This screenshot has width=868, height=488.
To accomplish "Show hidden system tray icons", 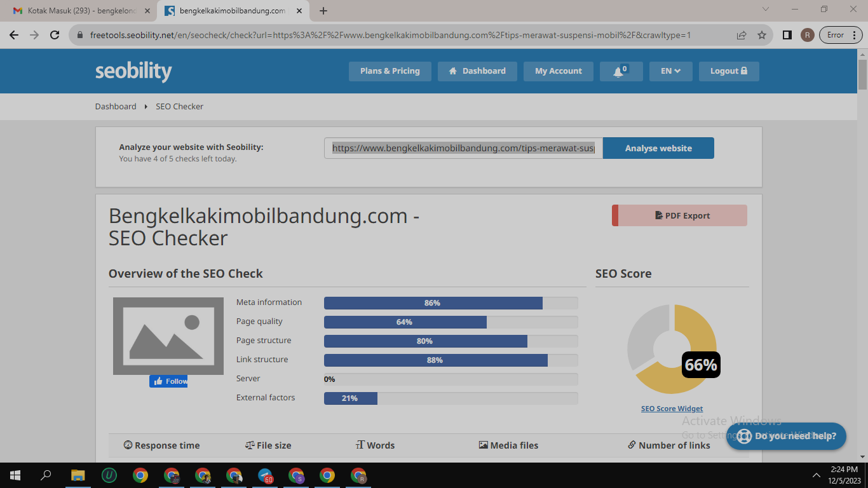I will click(817, 475).
